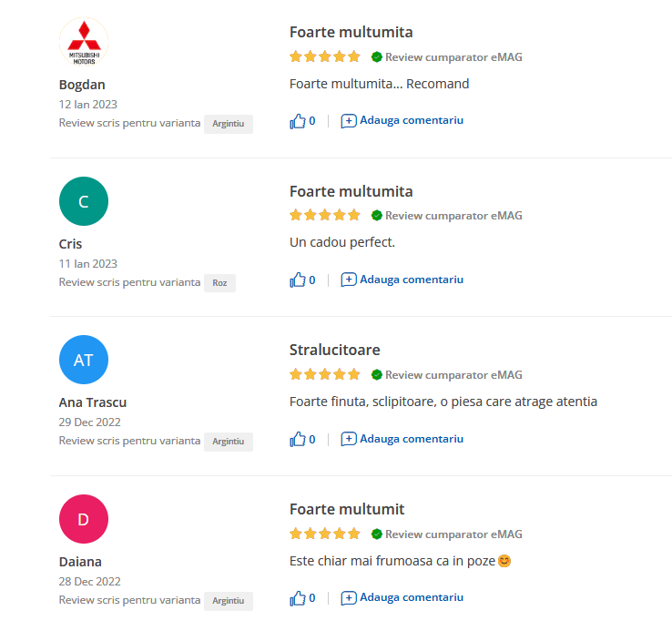Click Ana Trascu's blue AT avatar
The width and height of the screenshot is (672, 631).
(x=84, y=360)
